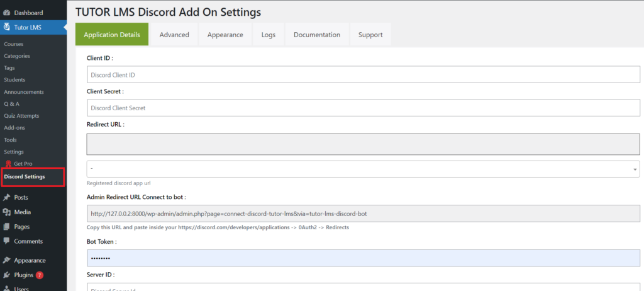Click the Posts pushpin icon

point(6,198)
